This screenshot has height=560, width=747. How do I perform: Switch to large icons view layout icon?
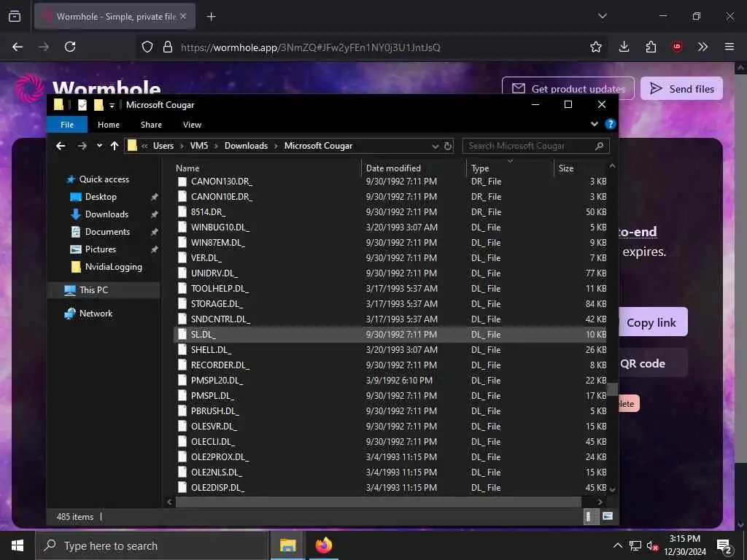608,516
